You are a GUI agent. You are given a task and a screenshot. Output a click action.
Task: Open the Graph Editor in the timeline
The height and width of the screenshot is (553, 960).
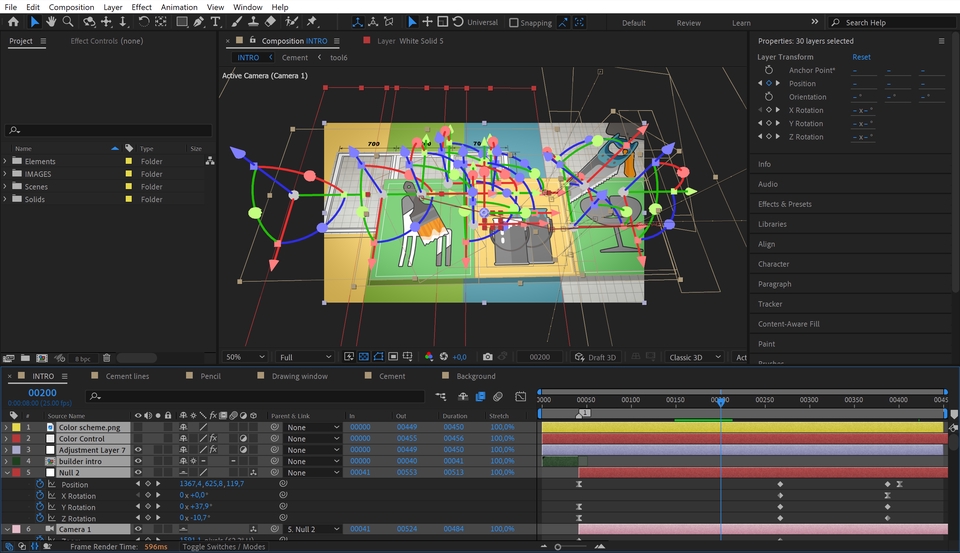(x=520, y=396)
